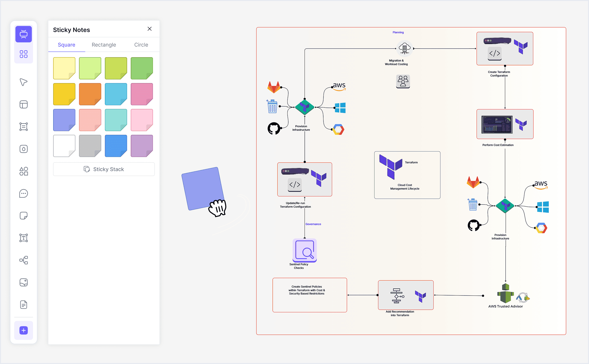589x364 pixels.
Task: Select the sticky note tool in sidebar
Action: pyautogui.click(x=24, y=216)
